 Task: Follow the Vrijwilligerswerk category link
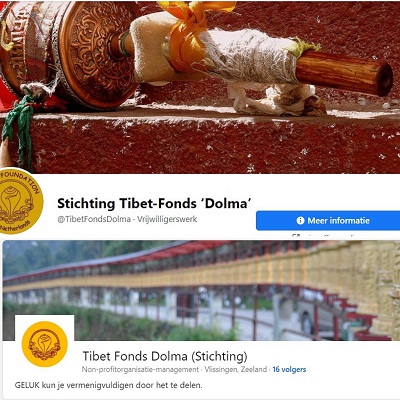pyautogui.click(x=167, y=219)
